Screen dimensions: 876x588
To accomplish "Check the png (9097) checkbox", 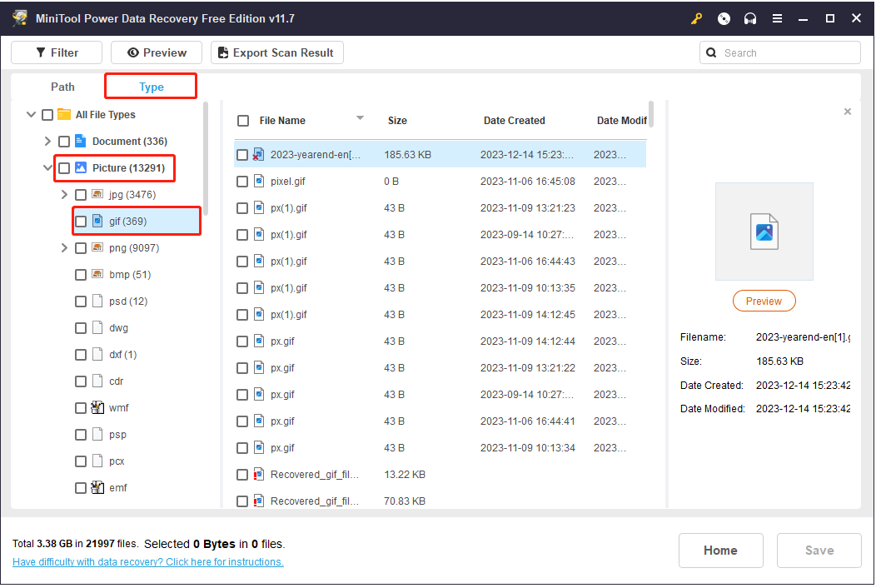I will 81,247.
